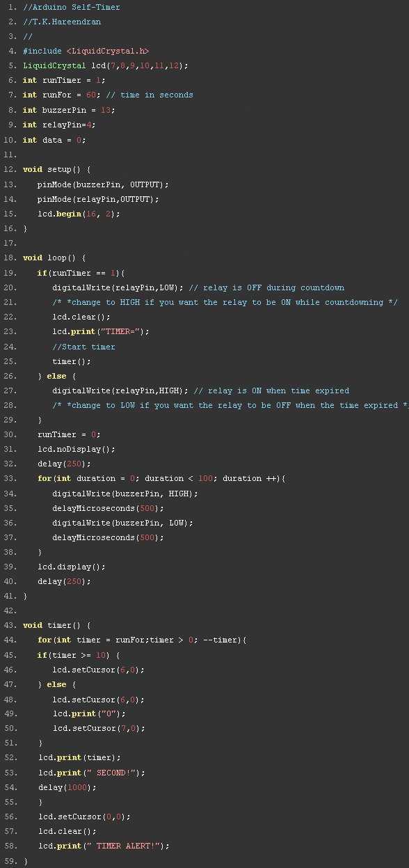The width and height of the screenshot is (409, 868).
Task: Click the lcd.print("TIMER=") line
Action: coord(101,331)
